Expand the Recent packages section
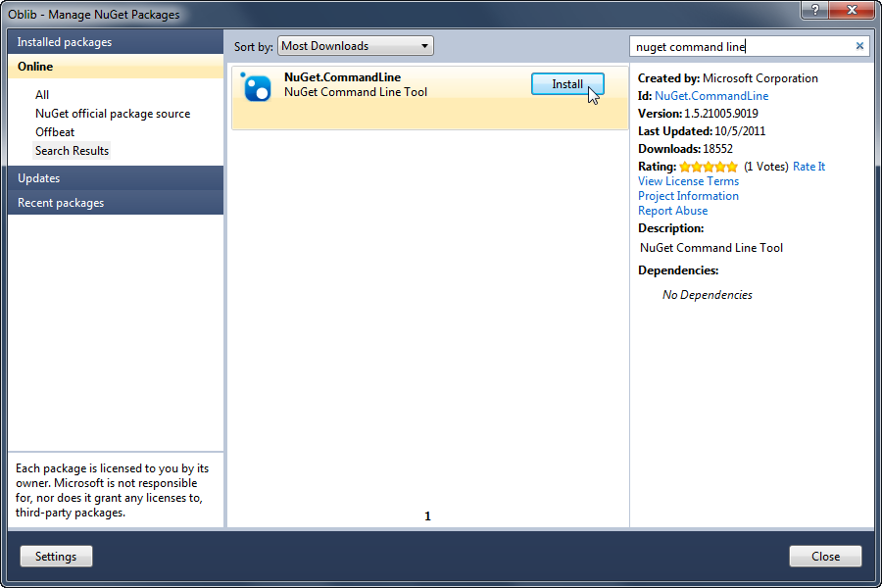882x588 pixels. pyautogui.click(x=116, y=203)
